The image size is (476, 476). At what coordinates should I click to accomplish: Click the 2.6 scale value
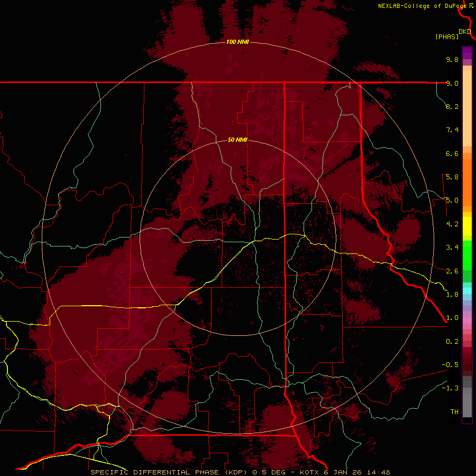[452, 271]
